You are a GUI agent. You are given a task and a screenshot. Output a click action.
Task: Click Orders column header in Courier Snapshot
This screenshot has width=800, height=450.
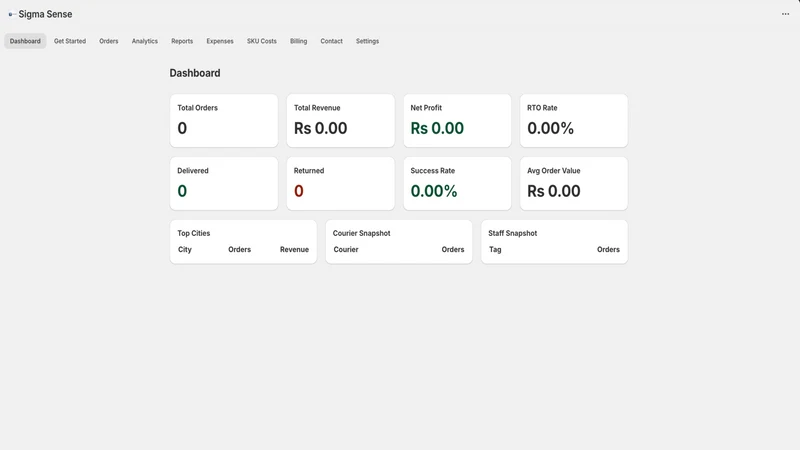[453, 249]
